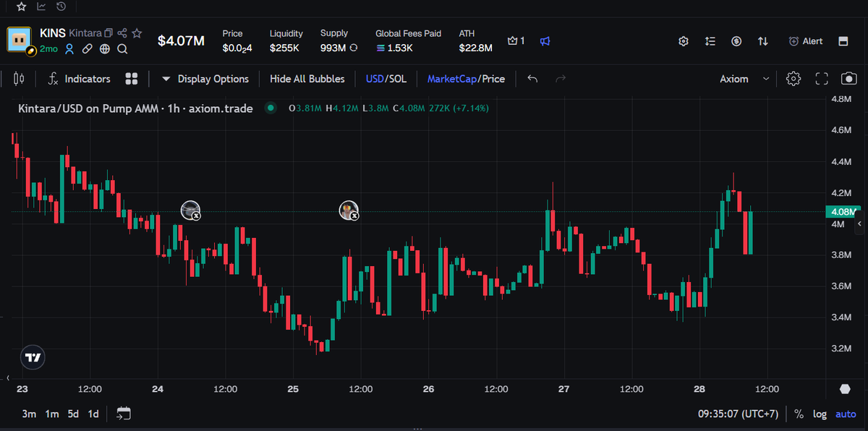Favorite KINS with the star beside Kintara
868x431 pixels.
pyautogui.click(x=137, y=33)
